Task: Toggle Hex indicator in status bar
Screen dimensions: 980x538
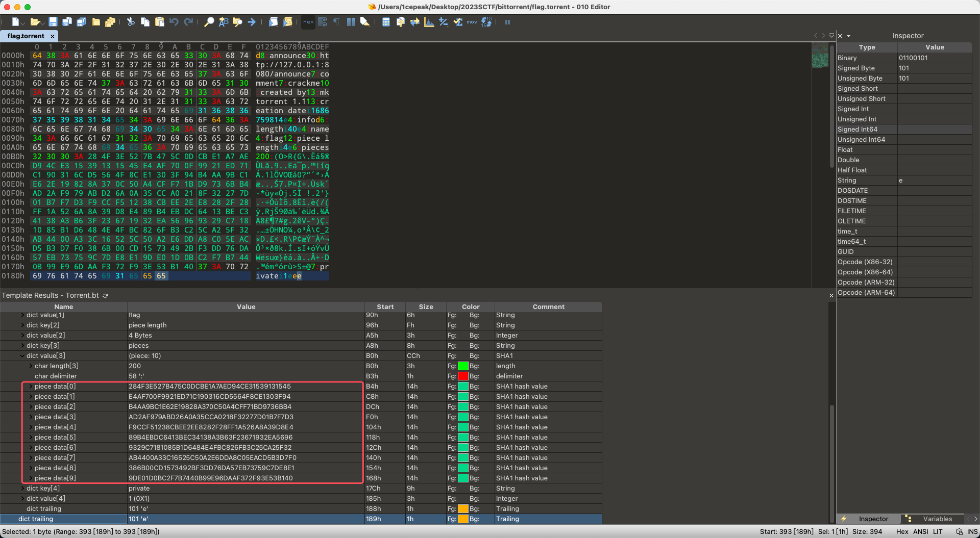Action: (x=902, y=531)
